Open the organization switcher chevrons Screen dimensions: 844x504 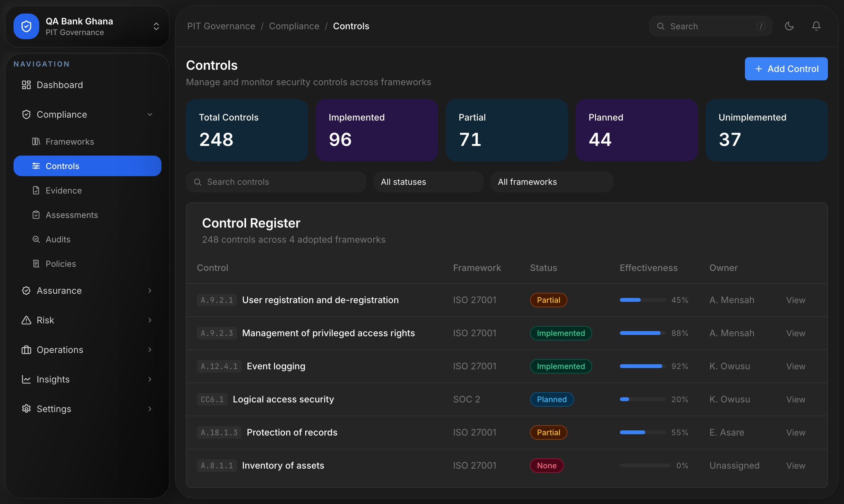(156, 26)
